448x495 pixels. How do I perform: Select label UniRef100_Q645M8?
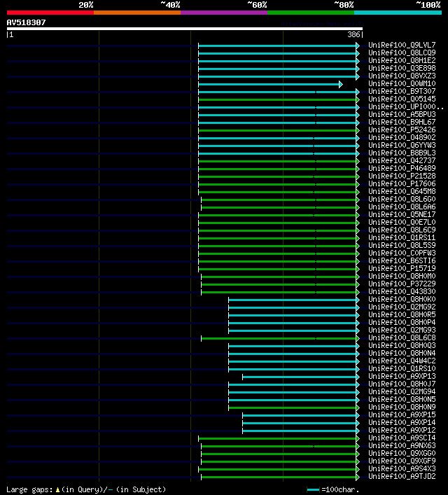pos(402,191)
